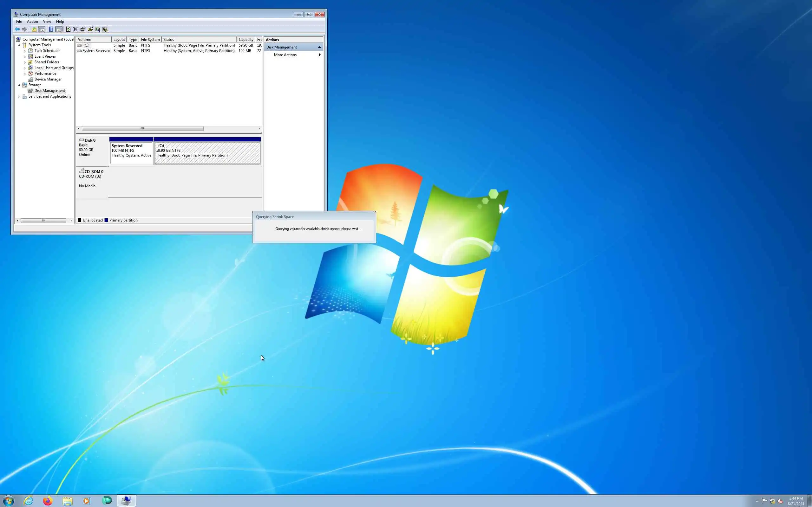
Task: Toggle Show/Hide Action Pane toolbar icon
Action: (59, 29)
